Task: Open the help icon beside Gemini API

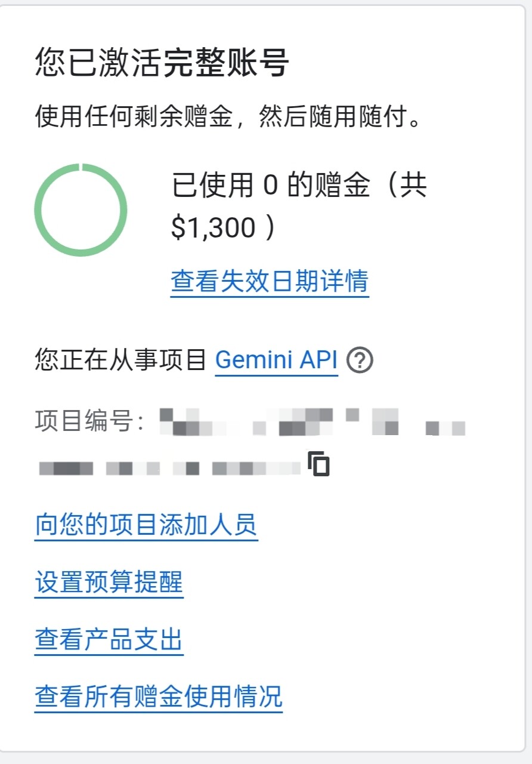Action: [x=360, y=361]
